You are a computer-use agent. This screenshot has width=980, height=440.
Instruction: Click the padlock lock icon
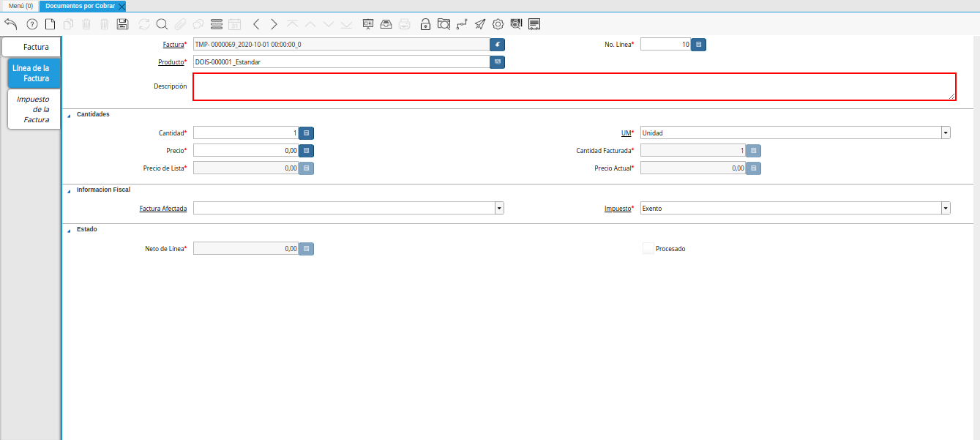pyautogui.click(x=425, y=24)
